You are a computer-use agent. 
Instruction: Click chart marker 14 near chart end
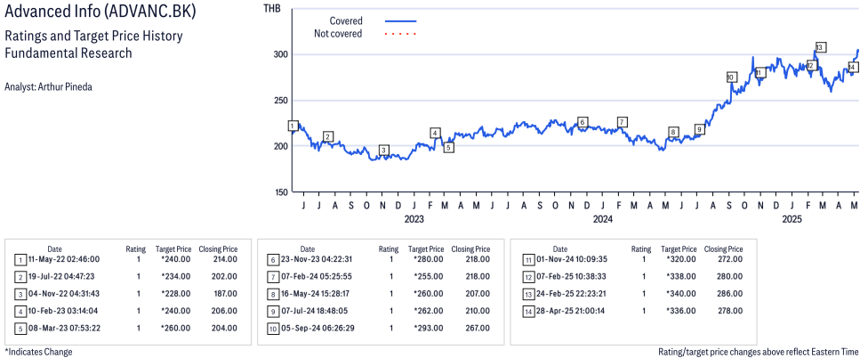coord(853,67)
